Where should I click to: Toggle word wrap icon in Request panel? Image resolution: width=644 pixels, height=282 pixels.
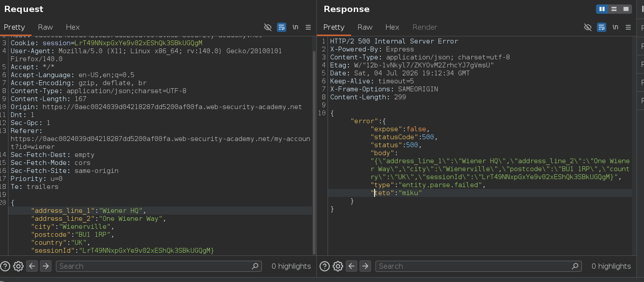tap(281, 27)
